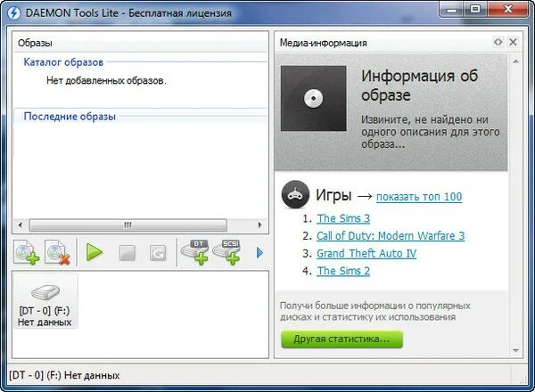Viewport: 535px width, 392px height.
Task: Toggle the media panel arrows icon
Action: click(498, 42)
